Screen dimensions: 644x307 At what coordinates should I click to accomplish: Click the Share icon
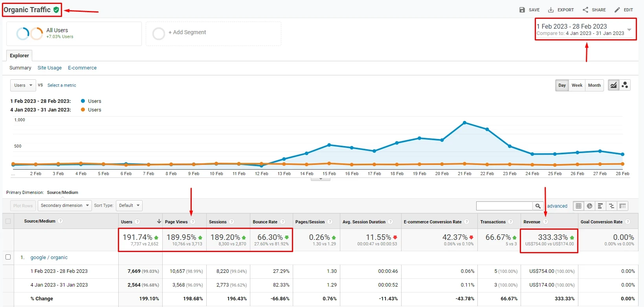(585, 10)
